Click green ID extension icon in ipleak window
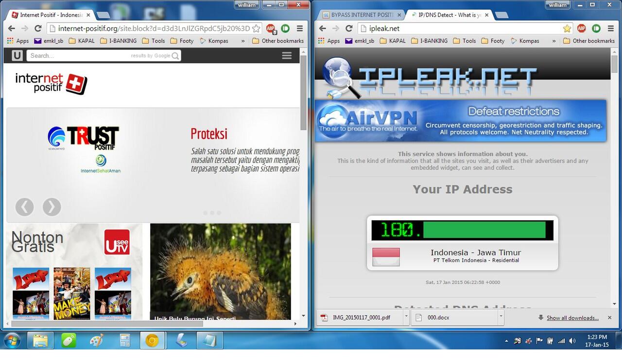622x364 pixels. (x=596, y=29)
